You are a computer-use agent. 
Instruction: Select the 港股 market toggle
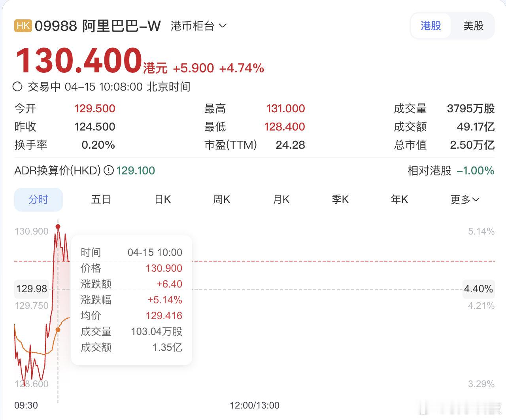click(430, 26)
